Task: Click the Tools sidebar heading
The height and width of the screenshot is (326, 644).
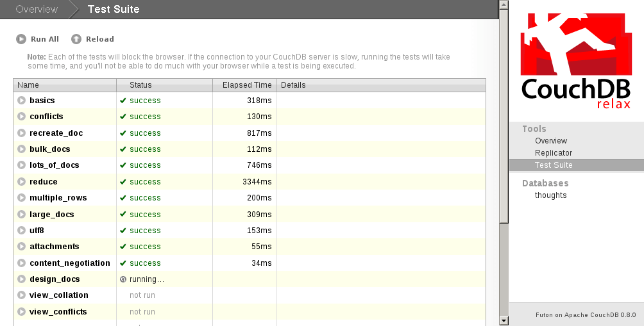Action: pos(534,129)
